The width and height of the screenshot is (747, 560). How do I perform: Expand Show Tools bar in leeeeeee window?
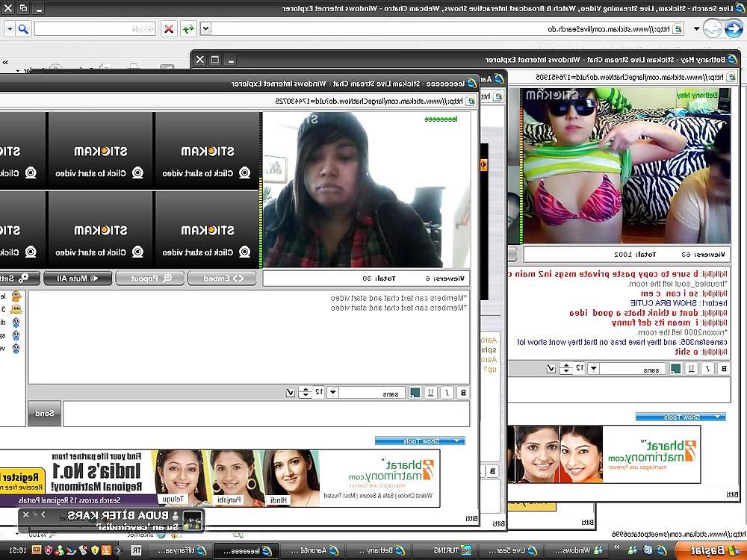tap(420, 441)
